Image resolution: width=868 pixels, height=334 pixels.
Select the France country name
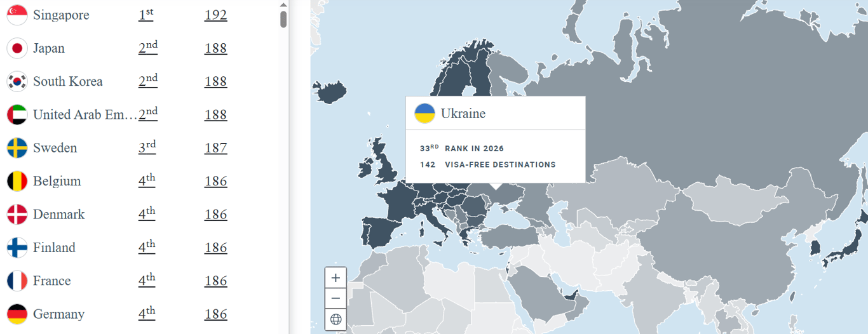click(x=52, y=281)
